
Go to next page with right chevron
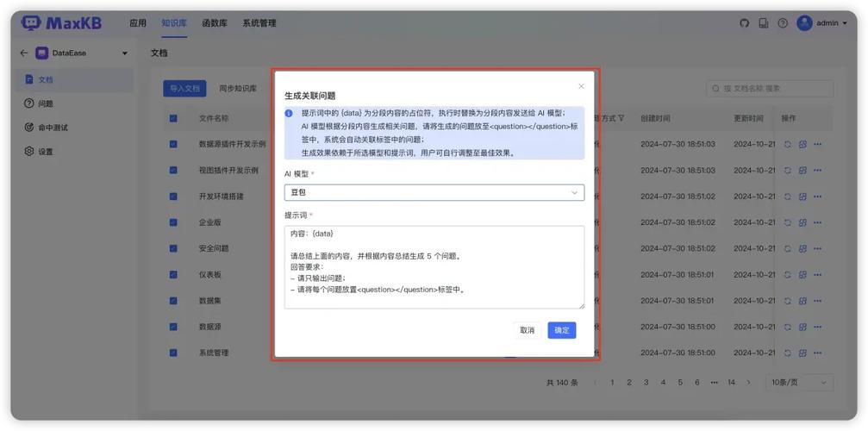748,383
